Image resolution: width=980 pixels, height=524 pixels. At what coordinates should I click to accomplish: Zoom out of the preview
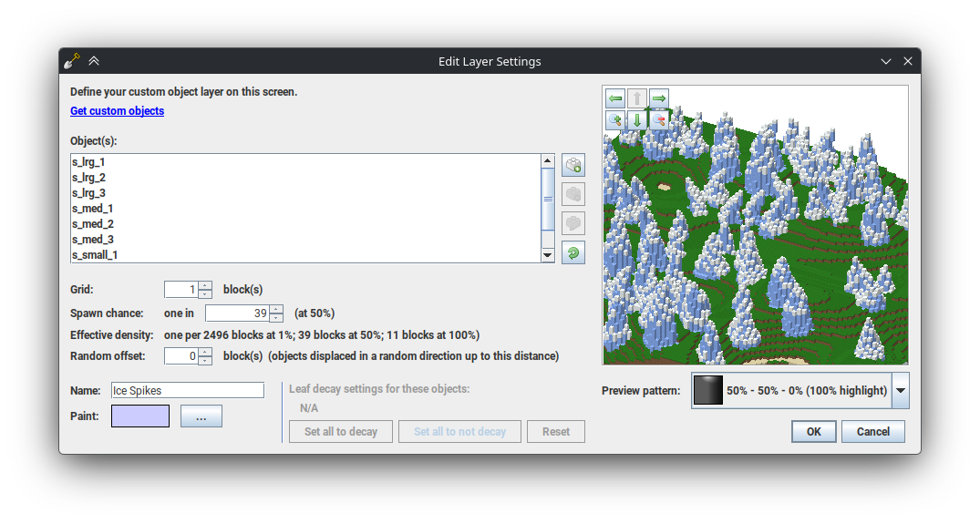(658, 120)
